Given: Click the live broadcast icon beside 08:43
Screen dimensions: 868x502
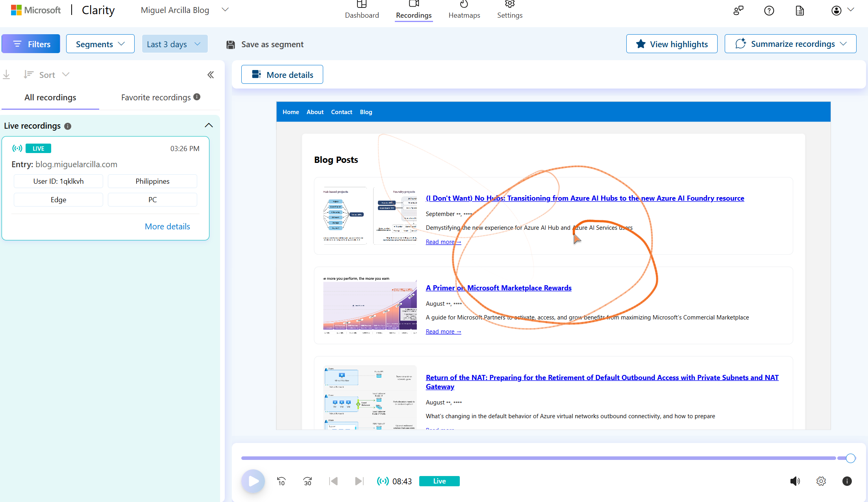Looking at the screenshot, I should (383, 481).
